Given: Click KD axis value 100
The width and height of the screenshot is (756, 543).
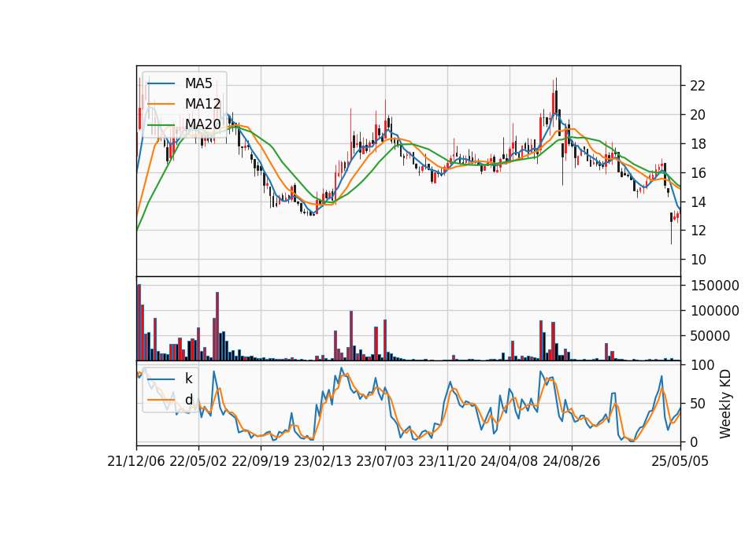Looking at the screenshot, I should coord(702,365).
